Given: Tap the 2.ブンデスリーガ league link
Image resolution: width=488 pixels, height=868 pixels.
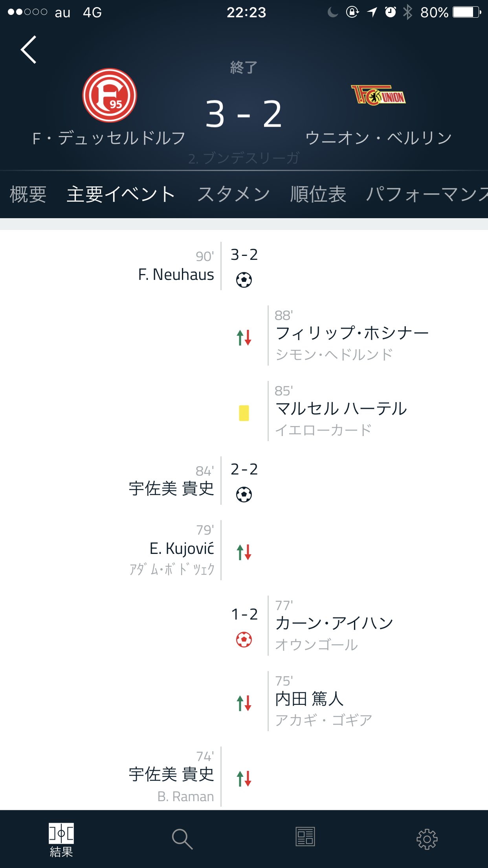Looking at the screenshot, I should pos(244,158).
